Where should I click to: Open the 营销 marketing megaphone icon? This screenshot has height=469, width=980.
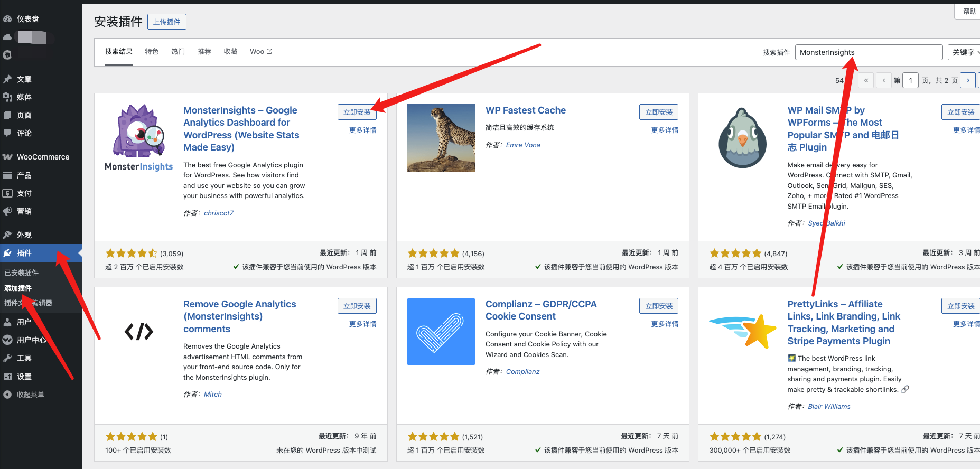point(7,211)
